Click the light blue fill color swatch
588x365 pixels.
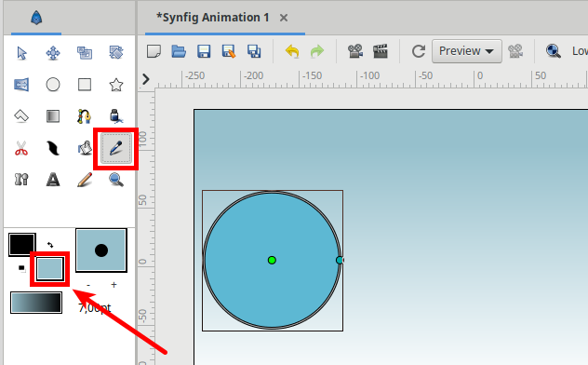pyautogui.click(x=50, y=268)
